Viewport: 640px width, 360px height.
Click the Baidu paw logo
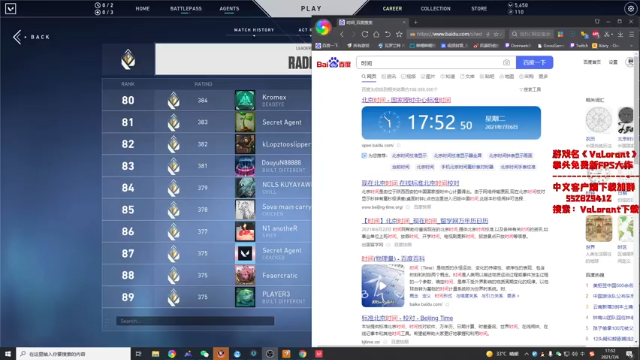click(334, 63)
